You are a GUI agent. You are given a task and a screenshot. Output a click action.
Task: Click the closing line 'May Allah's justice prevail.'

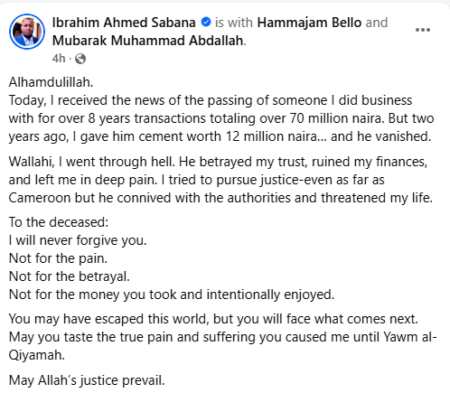click(x=87, y=380)
